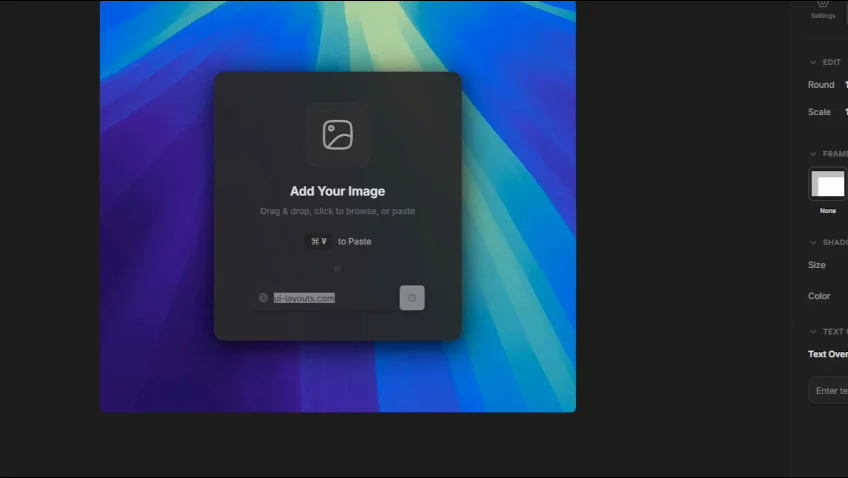Image resolution: width=848 pixels, height=478 pixels.
Task: Collapse the FRAME section chevron
Action: coord(813,154)
